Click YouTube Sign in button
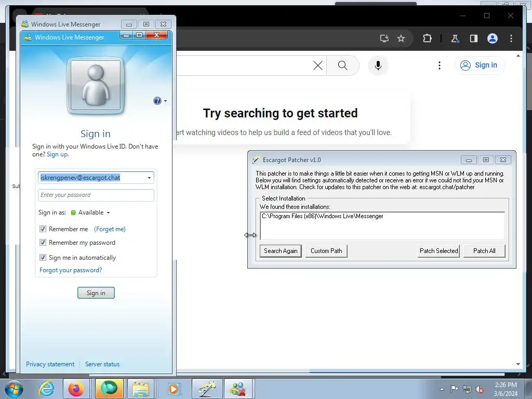Screen dimensions: 532x399 click(x=480, y=65)
